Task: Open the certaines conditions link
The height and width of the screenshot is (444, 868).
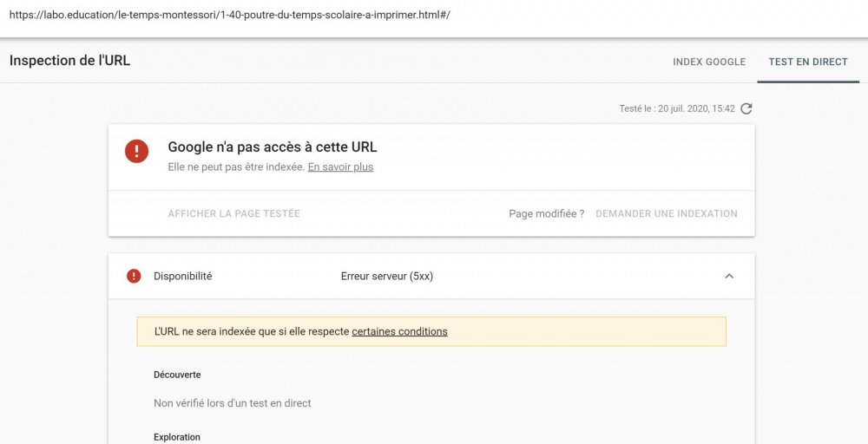Action: pos(399,332)
